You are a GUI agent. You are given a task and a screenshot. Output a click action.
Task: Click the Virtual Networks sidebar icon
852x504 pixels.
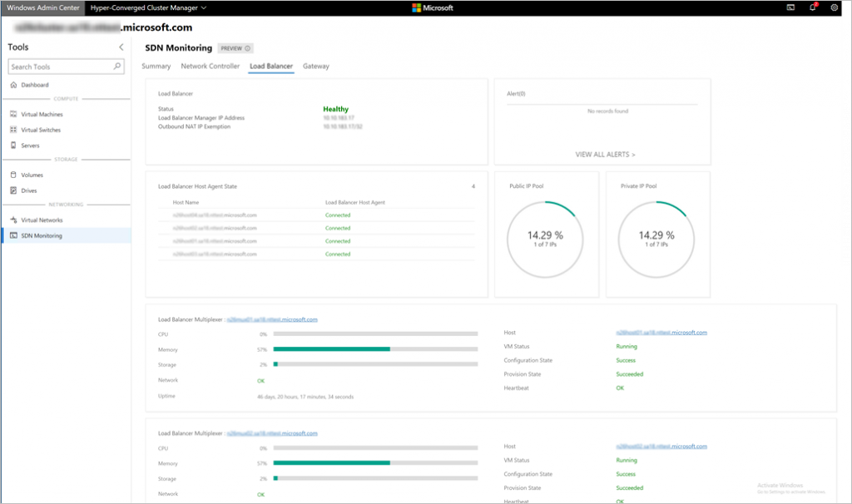13,220
